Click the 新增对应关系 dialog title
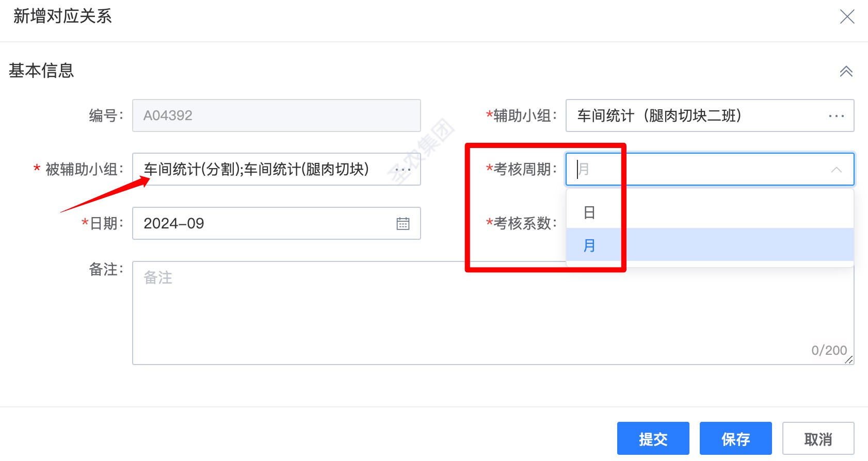The height and width of the screenshot is (461, 868). 62,16
